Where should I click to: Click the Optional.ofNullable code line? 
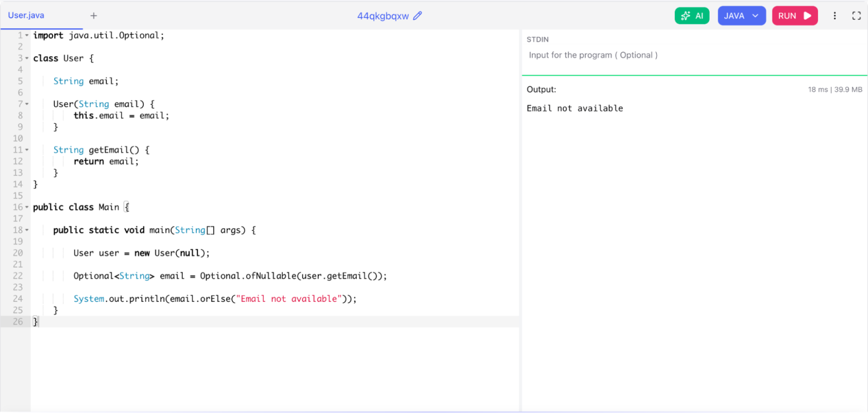pyautogui.click(x=230, y=276)
